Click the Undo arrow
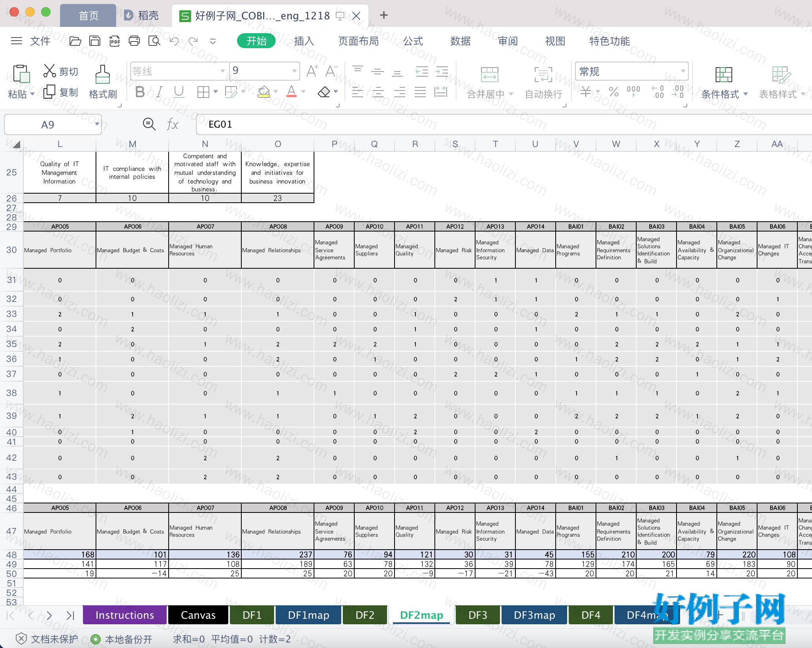 [174, 41]
